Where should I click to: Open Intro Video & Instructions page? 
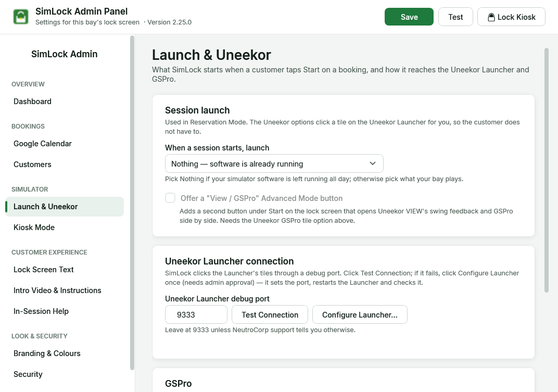[x=65, y=290]
